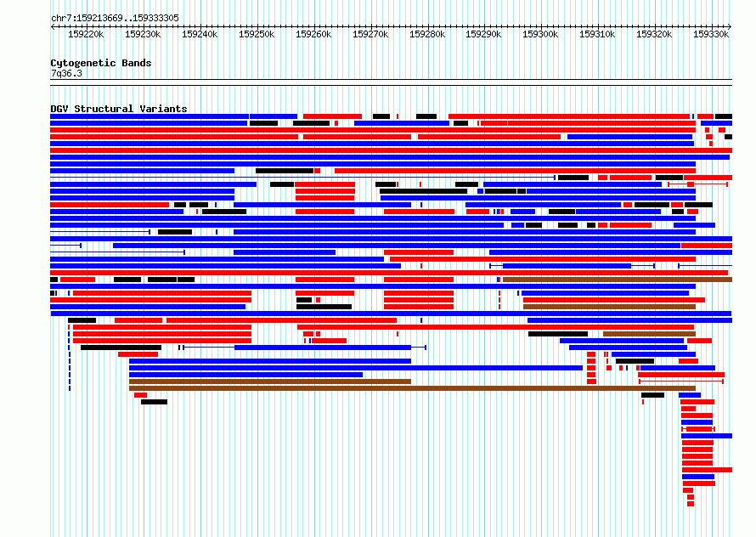Click the 159330k ruler label
The height and width of the screenshot is (537, 756).
coord(711,34)
